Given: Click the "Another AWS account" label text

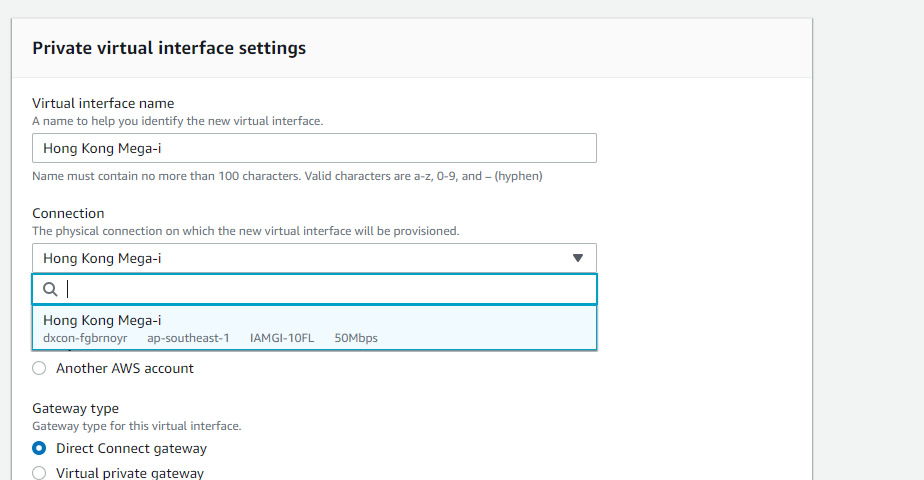Looking at the screenshot, I should (x=124, y=368).
